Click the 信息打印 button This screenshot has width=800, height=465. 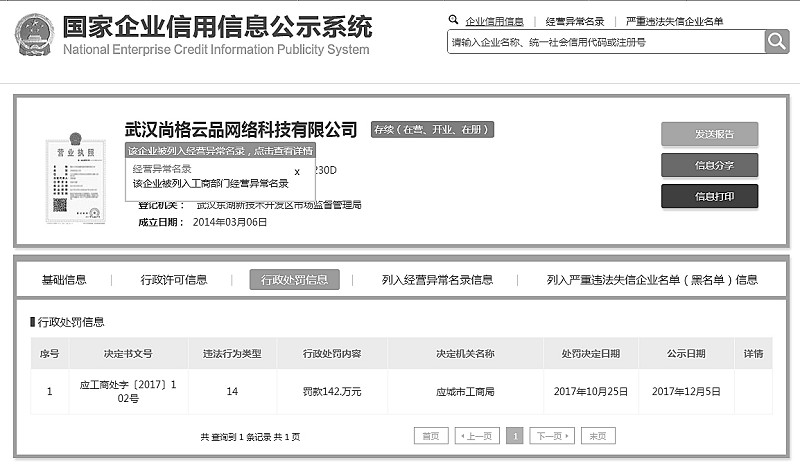[x=709, y=197]
